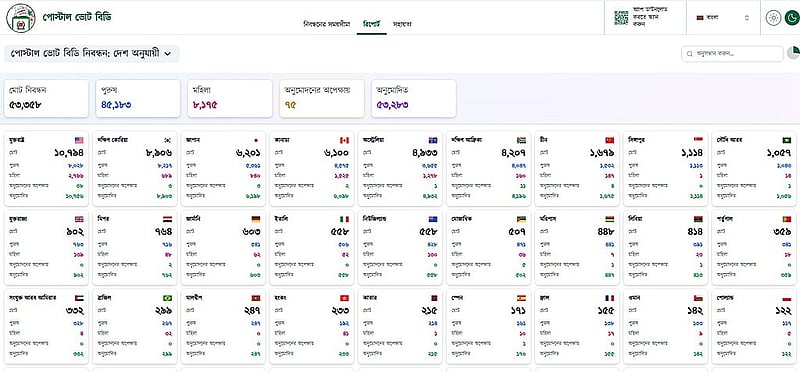Click the South Africa flag icon
Image resolution: width=800 pixels, height=372 pixels.
coord(521,140)
